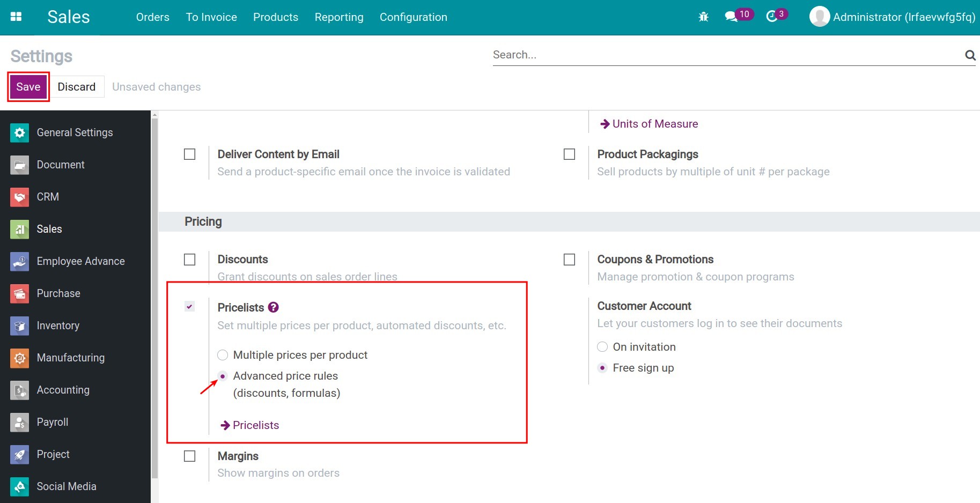Click the sidebar vertical scrollbar
This screenshot has height=503, width=980.
pos(154,298)
